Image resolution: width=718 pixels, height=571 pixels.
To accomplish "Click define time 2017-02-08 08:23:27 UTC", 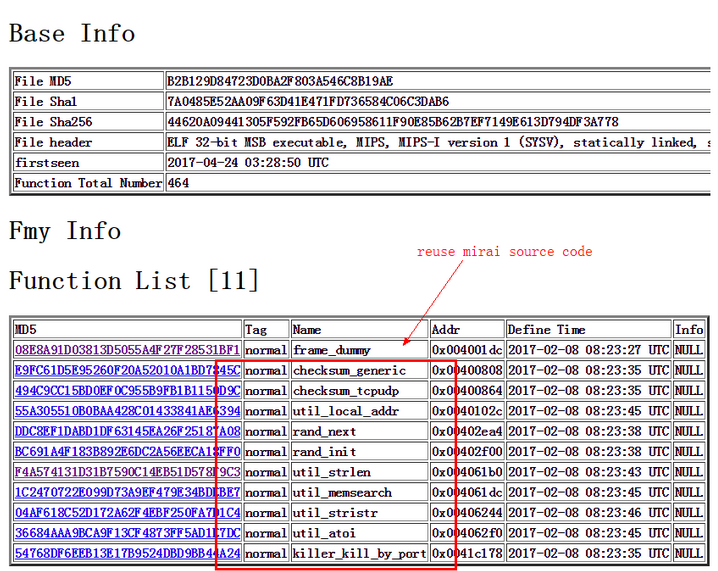I will tap(588, 350).
